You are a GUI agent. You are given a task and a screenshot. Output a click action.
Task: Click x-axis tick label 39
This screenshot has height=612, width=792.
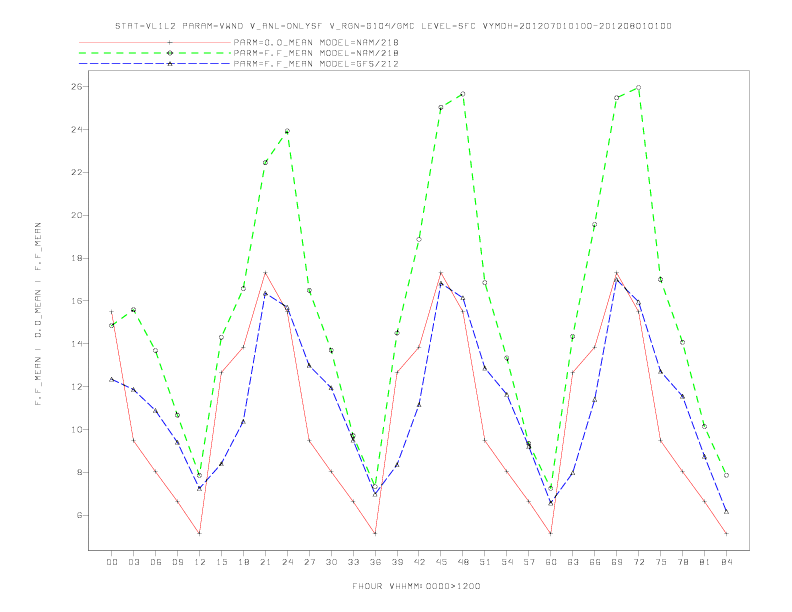click(397, 562)
